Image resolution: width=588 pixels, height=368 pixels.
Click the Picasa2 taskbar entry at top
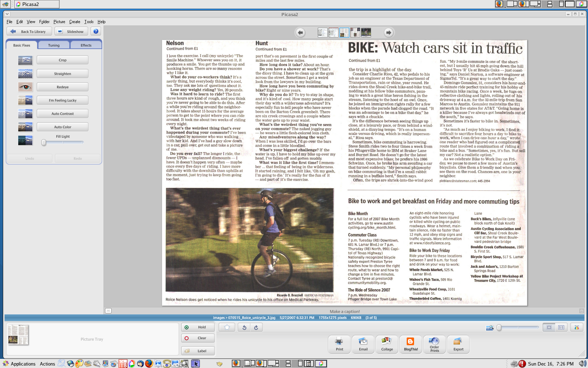[37, 4]
